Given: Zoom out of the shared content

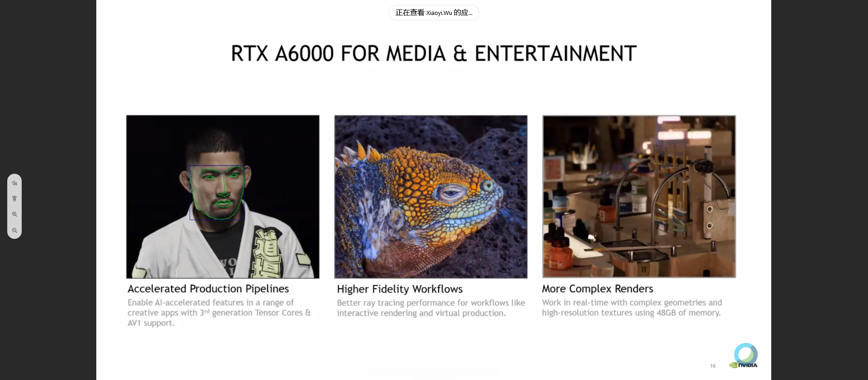Looking at the screenshot, I should coord(14,230).
